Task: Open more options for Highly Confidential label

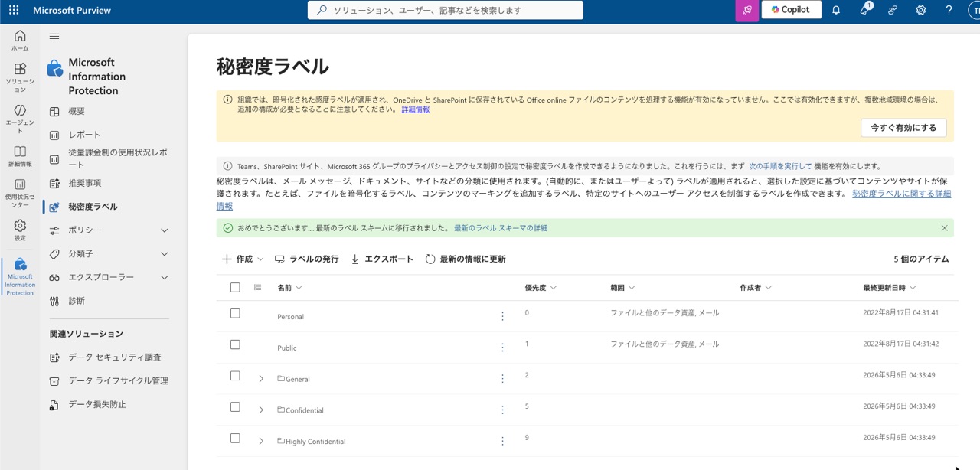Action: pos(502,442)
